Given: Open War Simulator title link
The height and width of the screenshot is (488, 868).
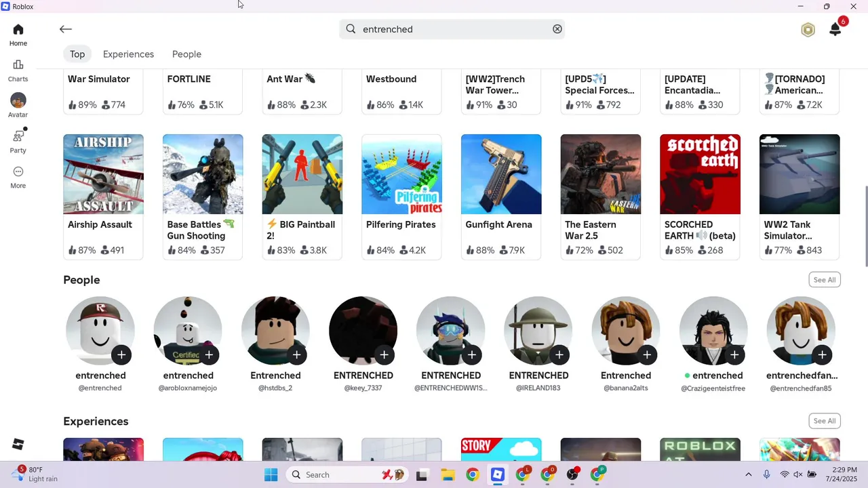Looking at the screenshot, I should [99, 79].
